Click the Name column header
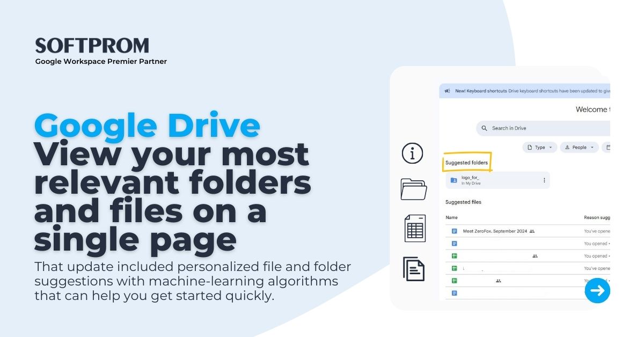This screenshot has width=644, height=337. (451, 217)
